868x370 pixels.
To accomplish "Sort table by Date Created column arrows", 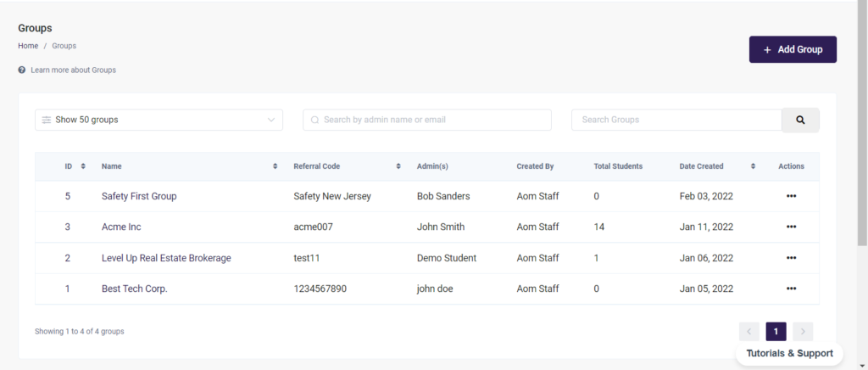I will pos(753,166).
